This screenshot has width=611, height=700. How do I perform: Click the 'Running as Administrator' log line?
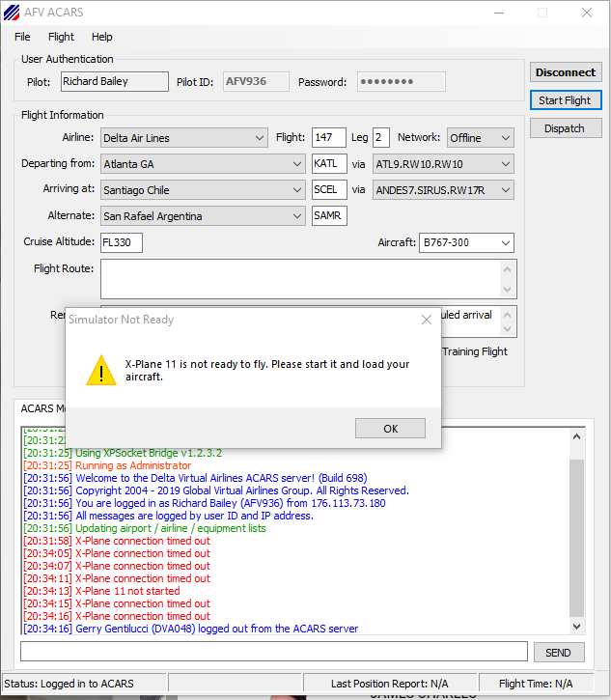(107, 465)
